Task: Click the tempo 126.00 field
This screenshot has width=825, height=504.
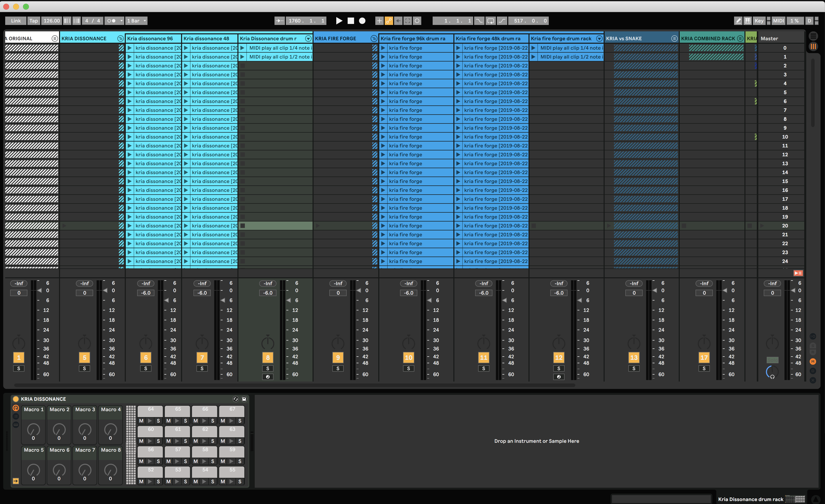Action: tap(52, 21)
